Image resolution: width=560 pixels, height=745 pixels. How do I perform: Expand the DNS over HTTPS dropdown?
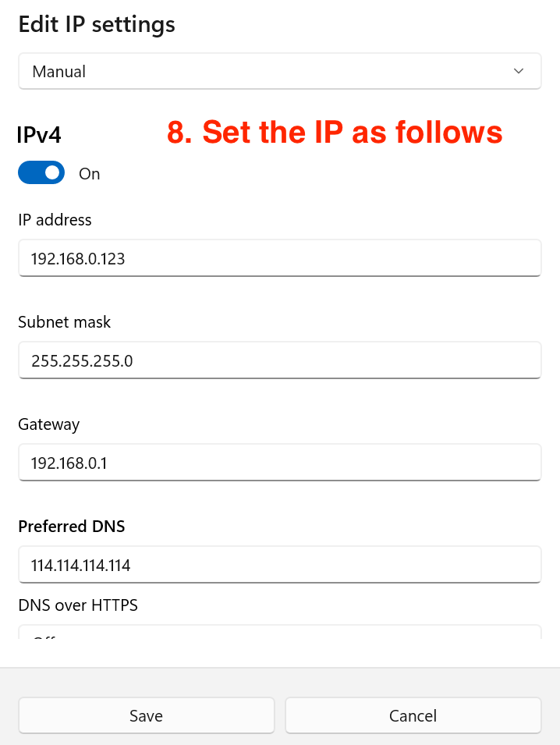pyautogui.click(x=279, y=632)
